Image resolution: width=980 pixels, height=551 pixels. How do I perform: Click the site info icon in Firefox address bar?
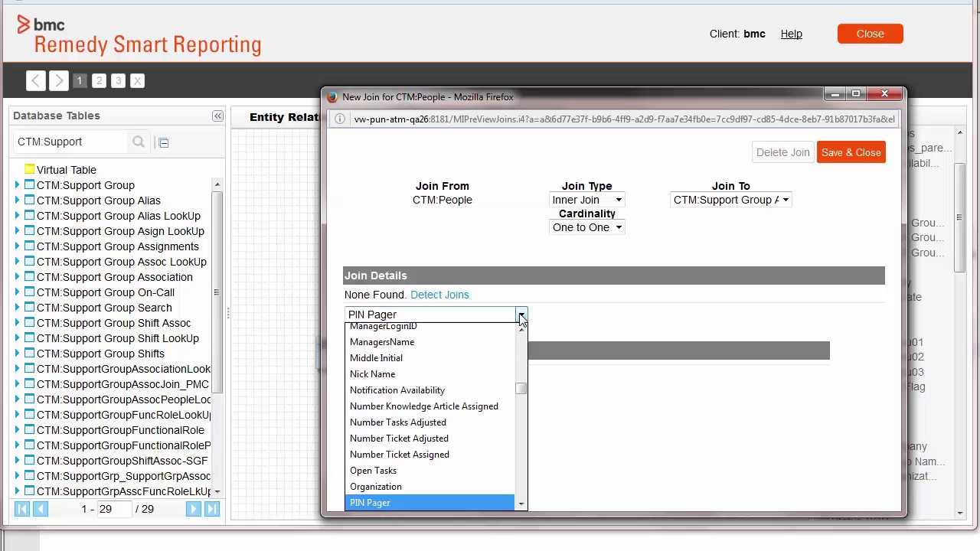click(x=340, y=119)
